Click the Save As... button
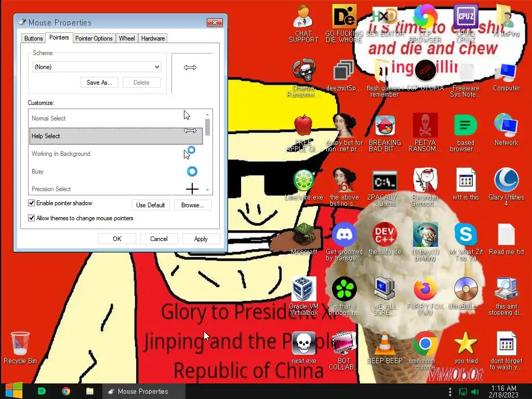This screenshot has height=399, width=532. (99, 83)
